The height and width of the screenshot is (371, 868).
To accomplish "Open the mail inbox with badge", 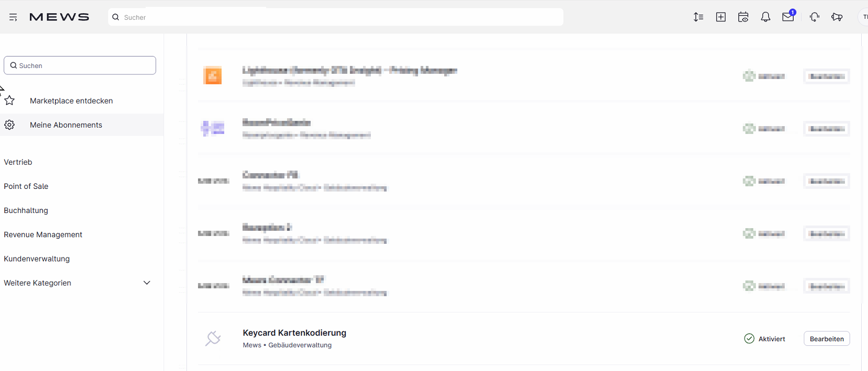I will 788,16.
